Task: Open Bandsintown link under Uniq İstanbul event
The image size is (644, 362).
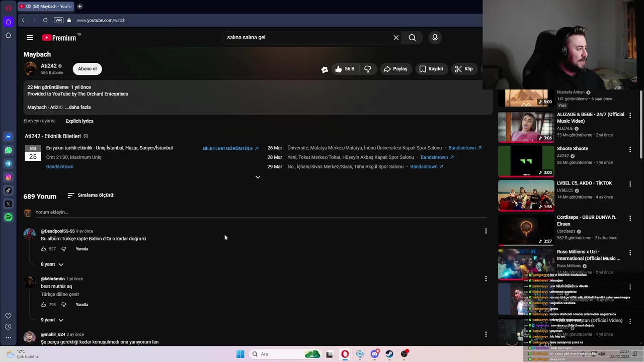Action: coord(60,167)
